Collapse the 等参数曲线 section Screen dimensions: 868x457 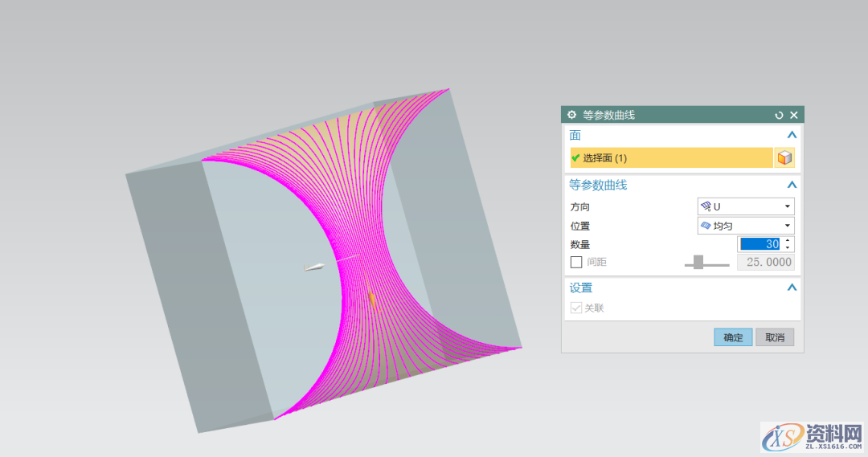(792, 185)
